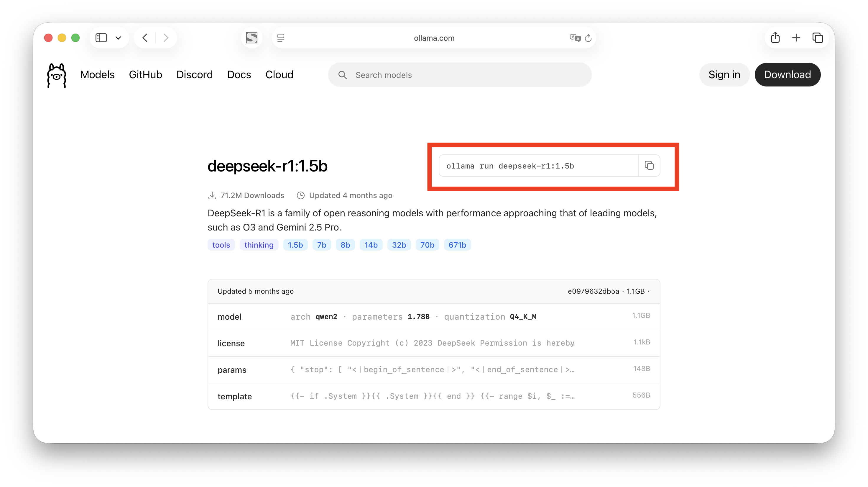Screen dimensions: 868x487
Task: Open the Models nav item
Action: (x=97, y=75)
